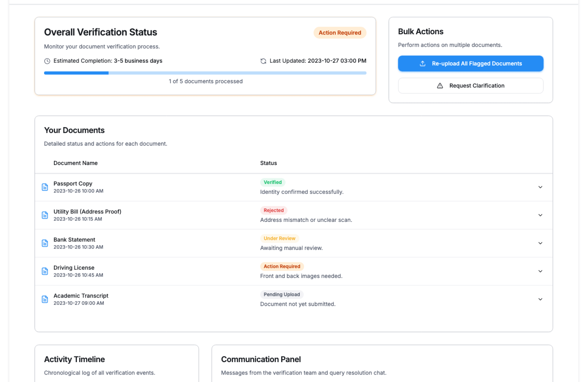
Task: Click the Rejected status badge
Action: point(273,210)
